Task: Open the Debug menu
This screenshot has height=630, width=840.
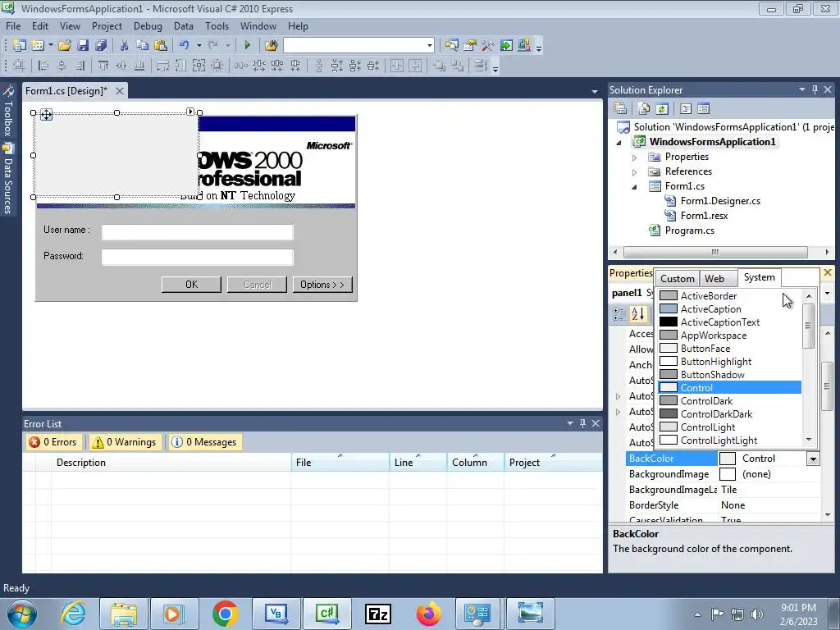Action: (x=148, y=25)
